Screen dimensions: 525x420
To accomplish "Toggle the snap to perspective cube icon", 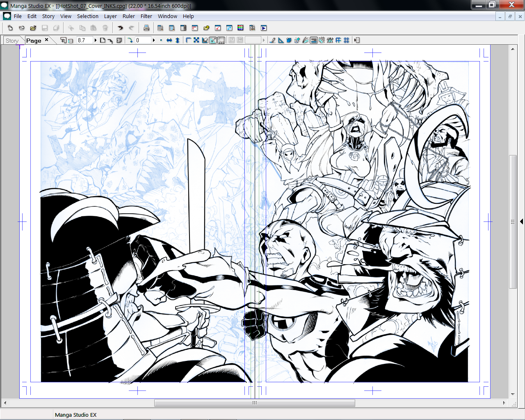I will point(289,40).
